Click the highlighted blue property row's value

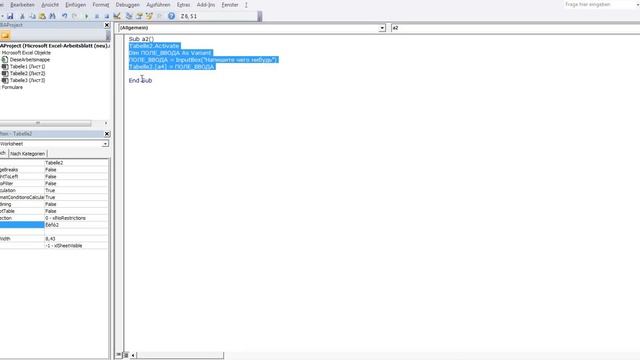click(x=76, y=225)
